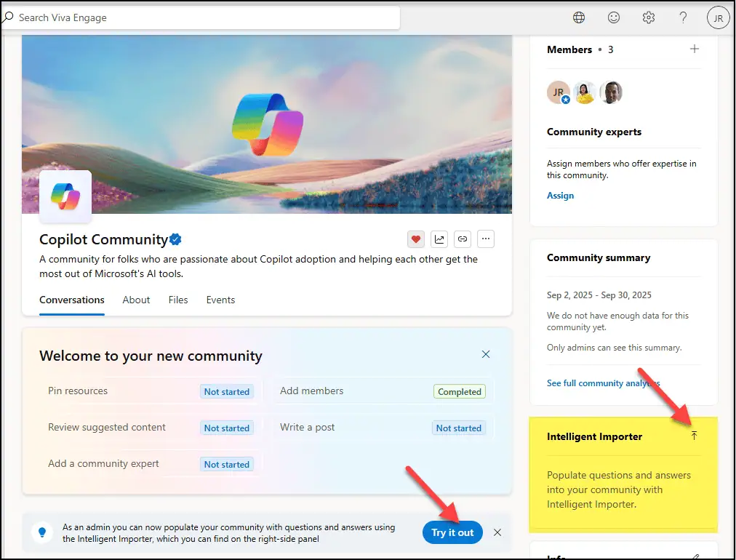Switch to the Files tab
The width and height of the screenshot is (736, 560).
pyautogui.click(x=178, y=300)
